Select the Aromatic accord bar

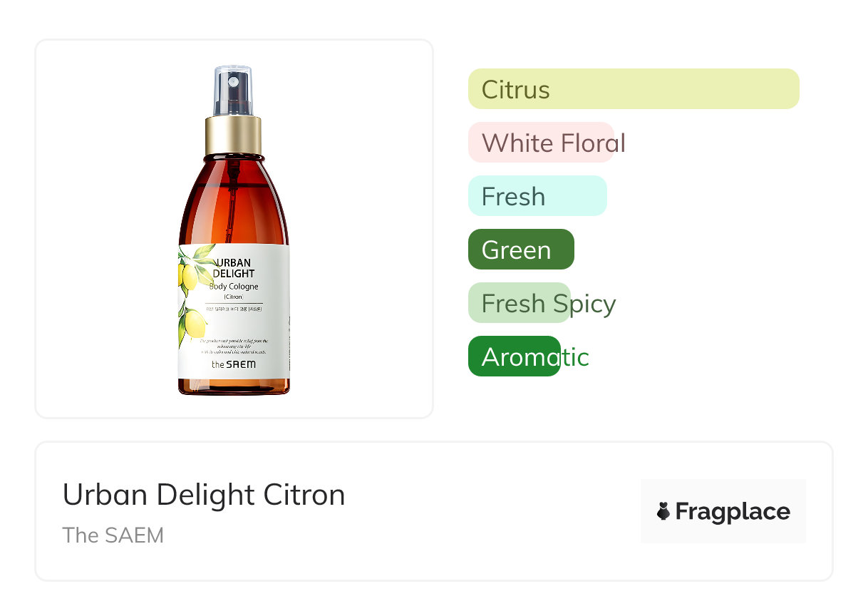click(x=515, y=356)
